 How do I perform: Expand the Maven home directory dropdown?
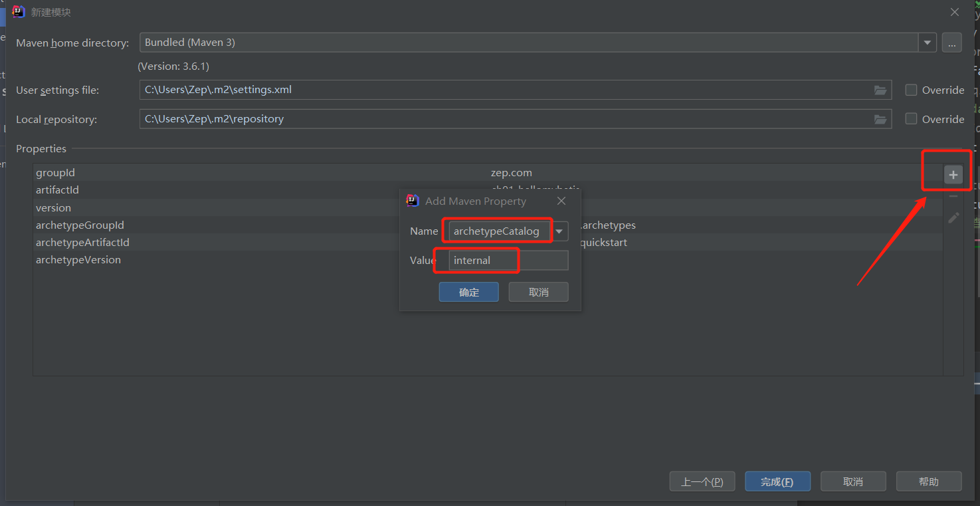point(928,43)
